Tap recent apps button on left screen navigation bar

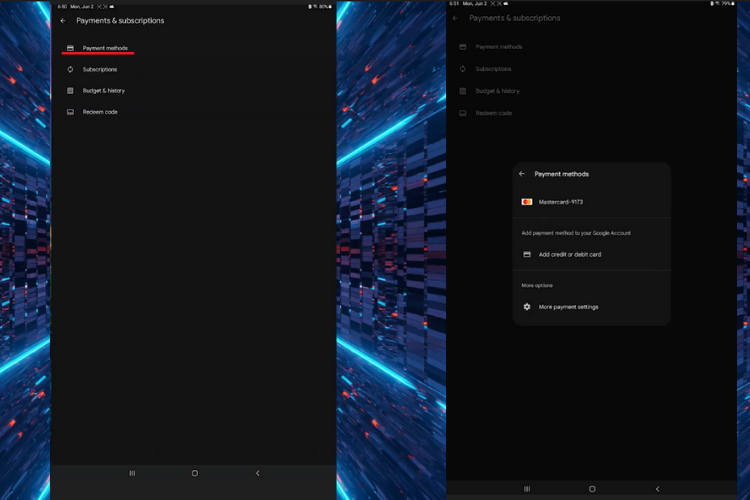click(x=132, y=473)
